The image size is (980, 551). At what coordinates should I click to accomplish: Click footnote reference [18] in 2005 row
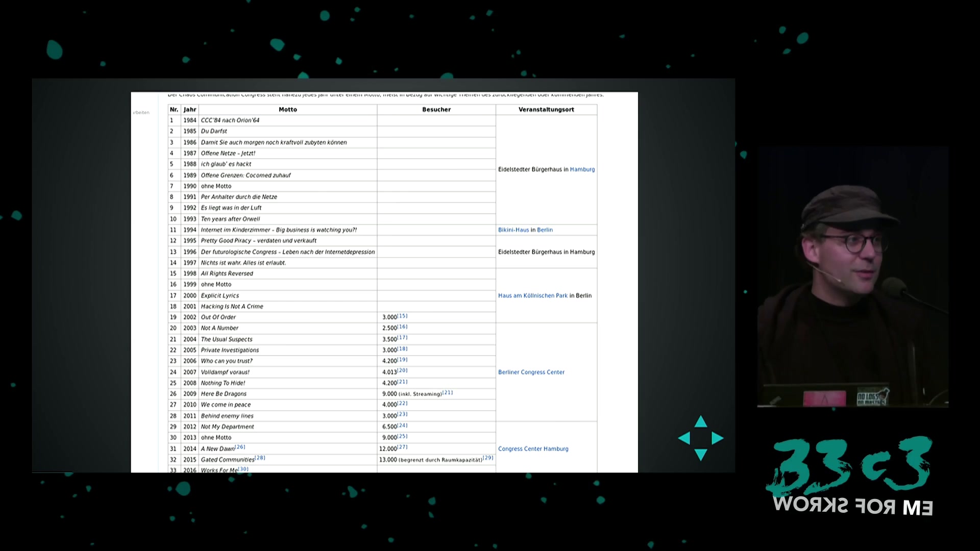403,348
